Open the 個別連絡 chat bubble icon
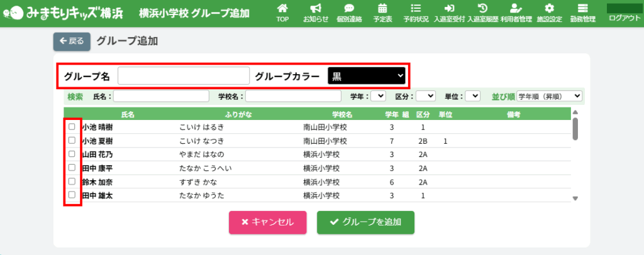 [349, 9]
